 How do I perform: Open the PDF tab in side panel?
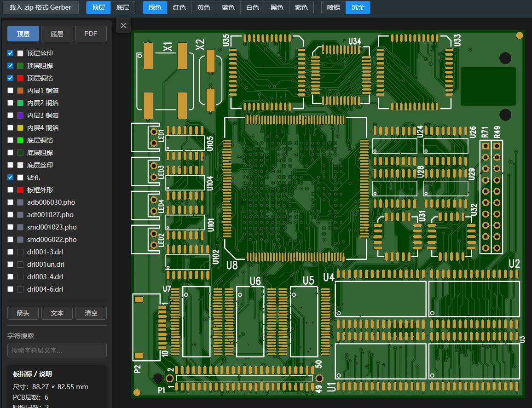pyautogui.click(x=91, y=34)
